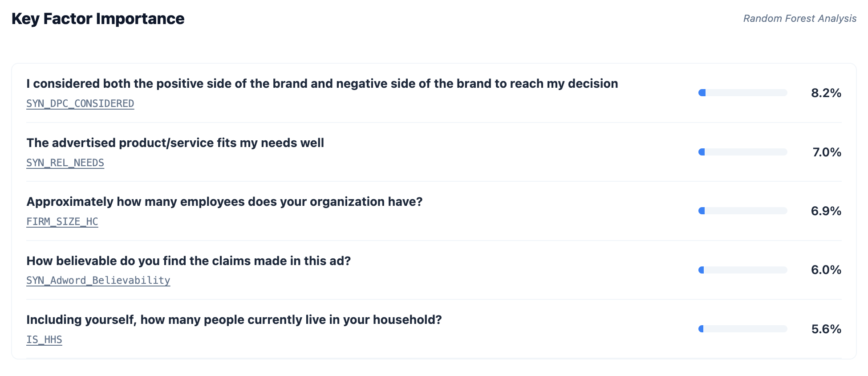Image resolution: width=868 pixels, height=376 pixels.
Task: Select the brand consideration question text
Action: [x=322, y=84]
